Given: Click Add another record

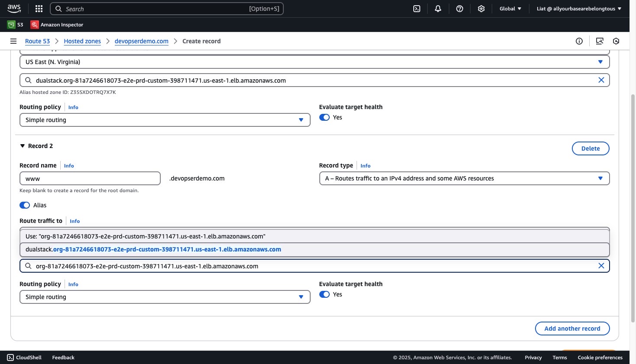Looking at the screenshot, I should click(x=572, y=329).
